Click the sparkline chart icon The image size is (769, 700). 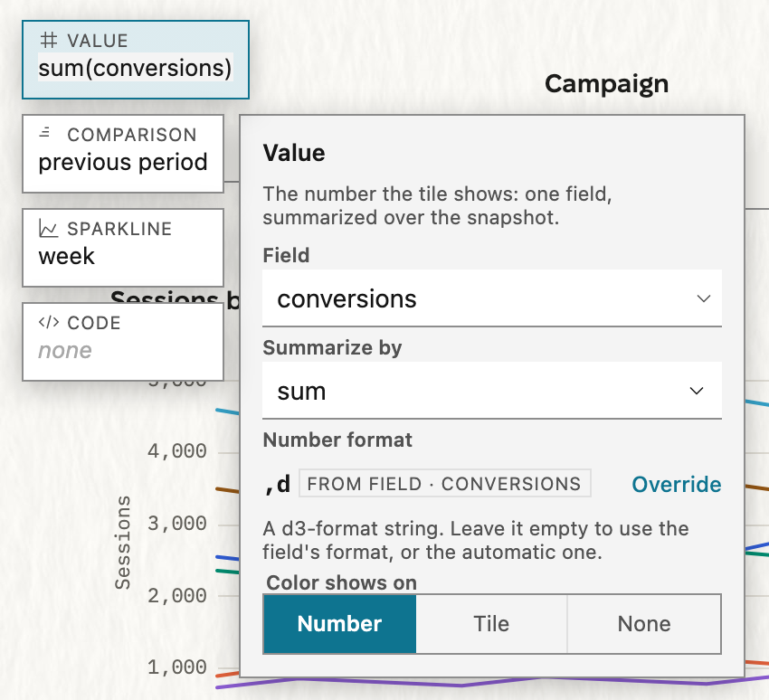tap(49, 229)
